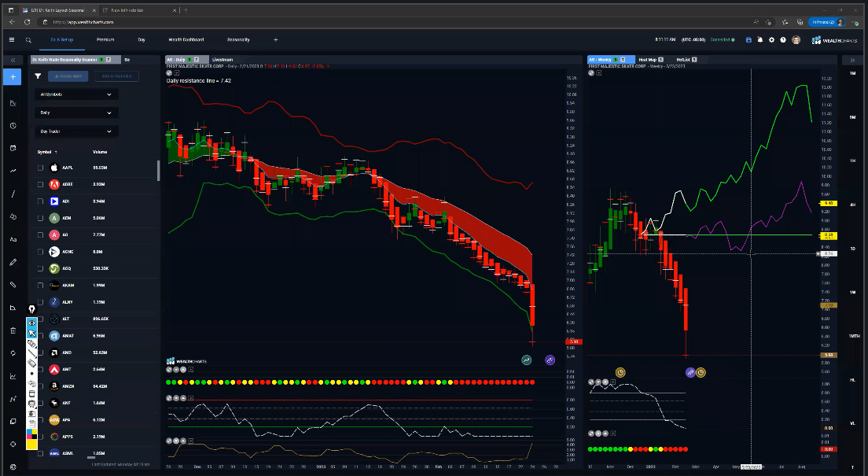868x476 pixels.
Task: Select the trend line tool in left toolbar
Action: tap(13, 194)
